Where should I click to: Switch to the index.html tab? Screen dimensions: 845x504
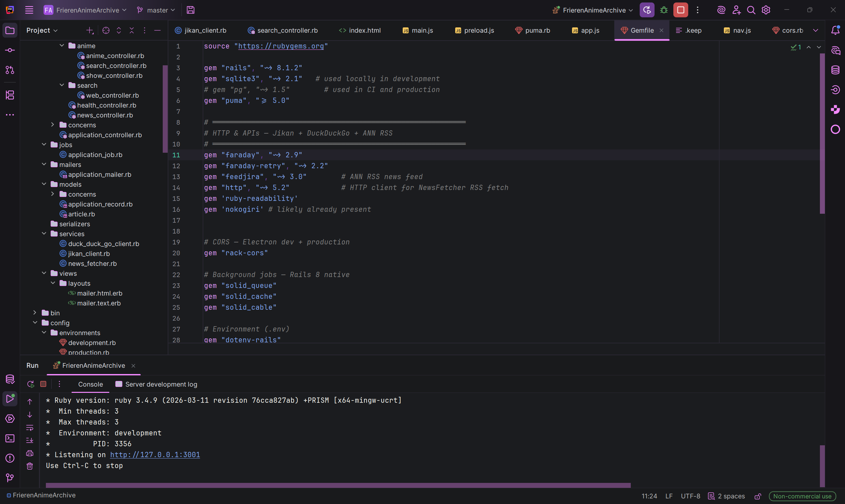[360, 30]
